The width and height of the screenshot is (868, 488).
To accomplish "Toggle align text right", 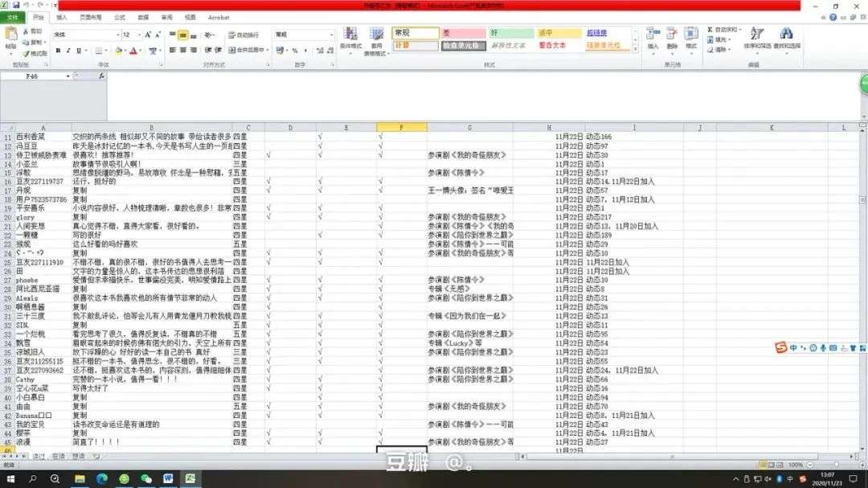I will click(x=193, y=50).
